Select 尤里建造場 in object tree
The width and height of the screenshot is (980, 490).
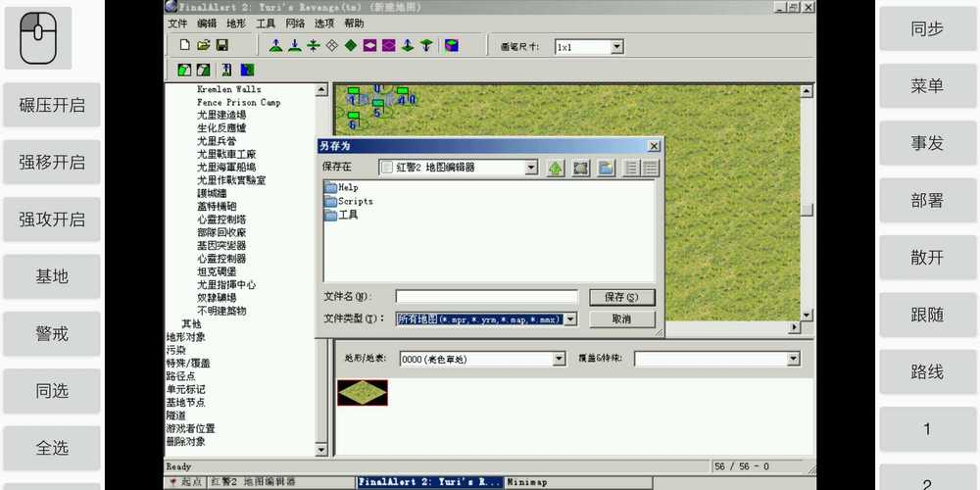click(221, 115)
